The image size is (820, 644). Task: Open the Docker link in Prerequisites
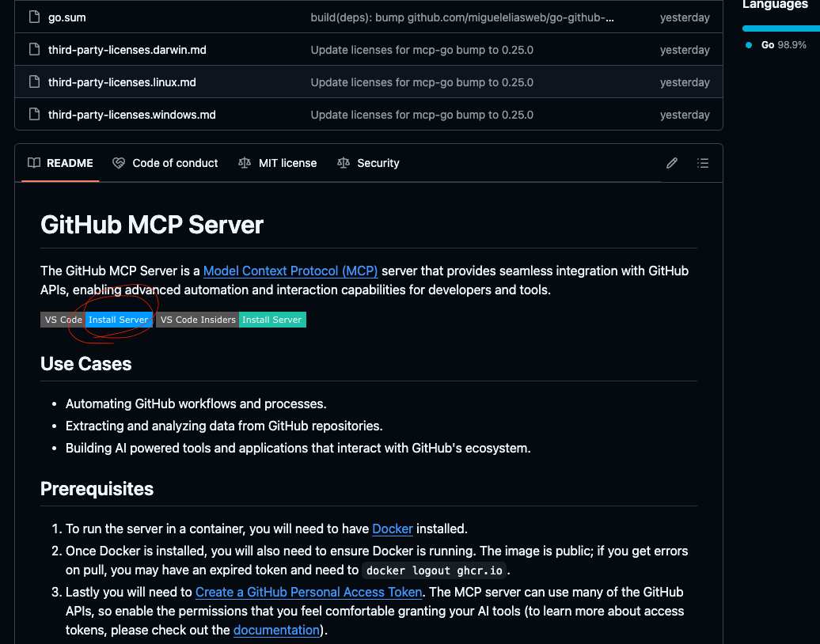coord(393,528)
